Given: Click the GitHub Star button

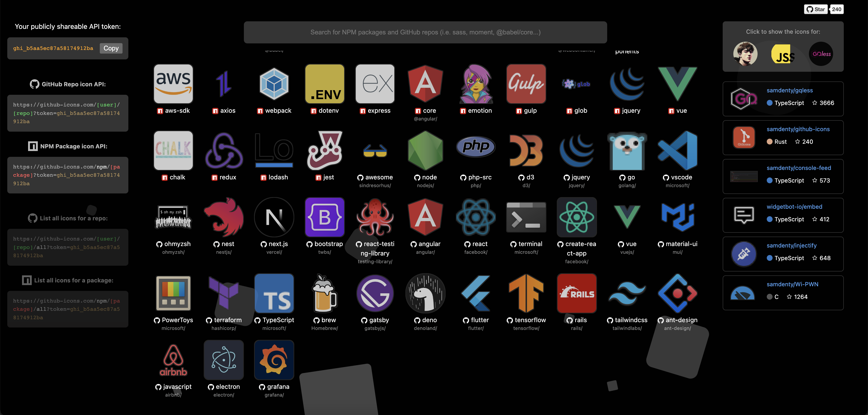Looking at the screenshot, I should [x=816, y=9].
